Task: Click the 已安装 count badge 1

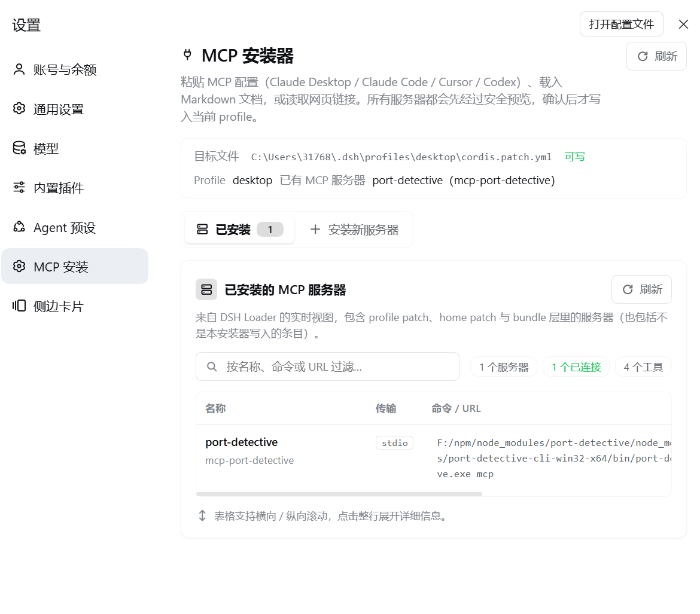Action: (270, 230)
